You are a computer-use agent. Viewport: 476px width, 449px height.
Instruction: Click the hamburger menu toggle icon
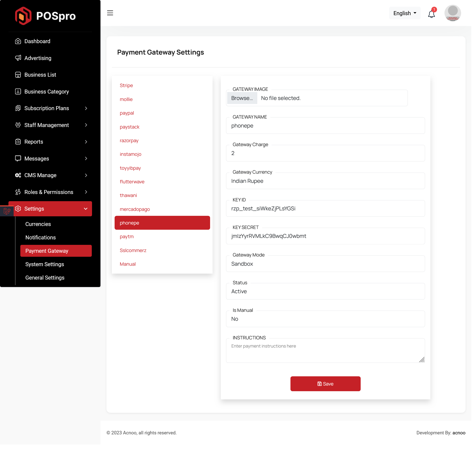(x=110, y=13)
